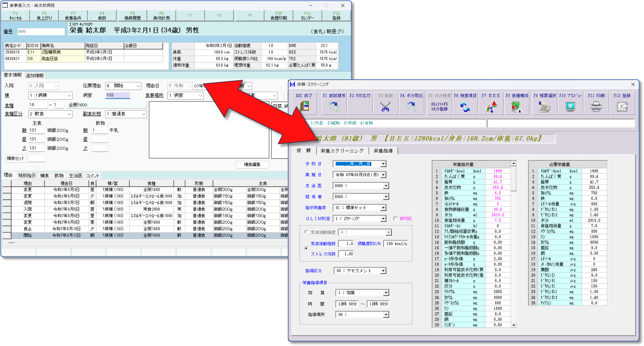644x346 pixels.
Task: Open the GLIM判定 dropdown
Action: pyautogui.click(x=383, y=219)
